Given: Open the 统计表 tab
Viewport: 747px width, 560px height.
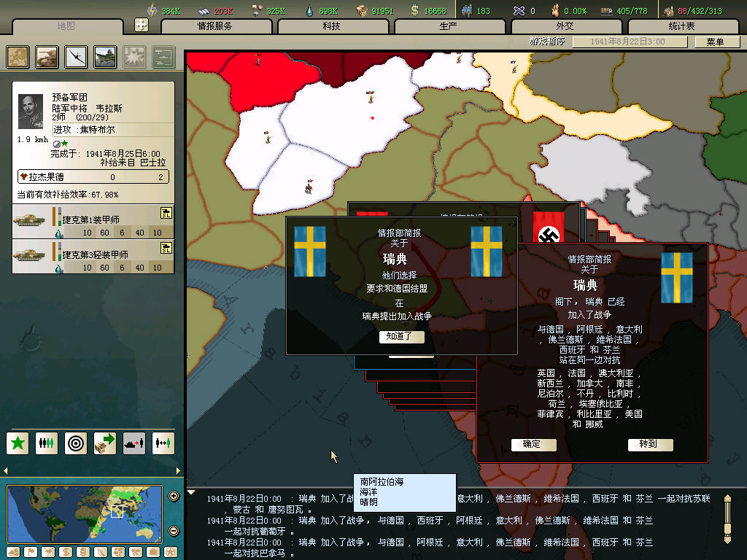Looking at the screenshot, I should click(683, 26).
